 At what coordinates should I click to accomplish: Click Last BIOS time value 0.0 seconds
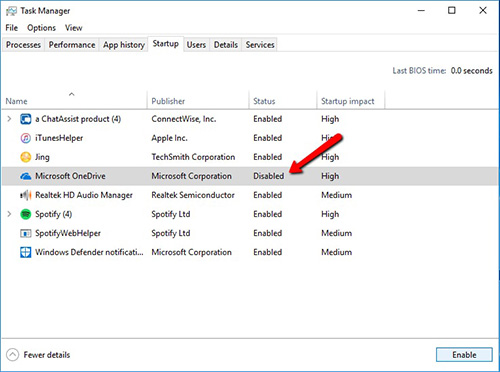point(471,71)
